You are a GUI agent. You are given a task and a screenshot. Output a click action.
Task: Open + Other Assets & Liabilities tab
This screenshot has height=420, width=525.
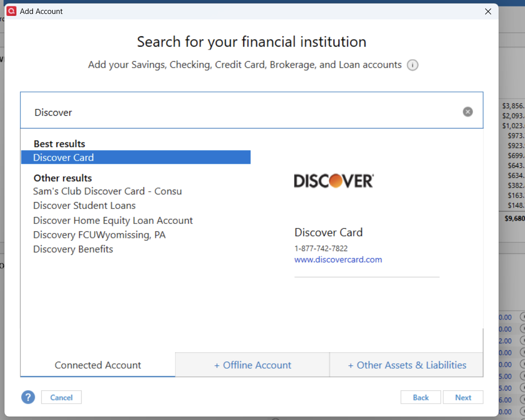[x=406, y=365]
